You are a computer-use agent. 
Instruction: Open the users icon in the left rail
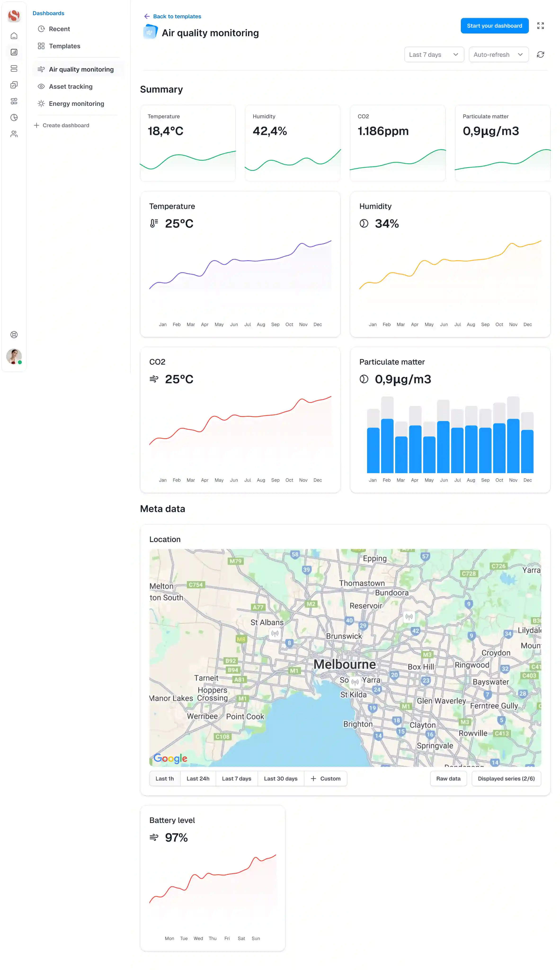(14, 134)
